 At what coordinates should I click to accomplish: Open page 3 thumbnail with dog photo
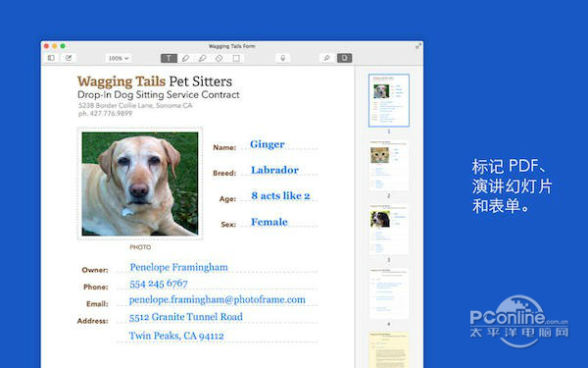click(389, 229)
